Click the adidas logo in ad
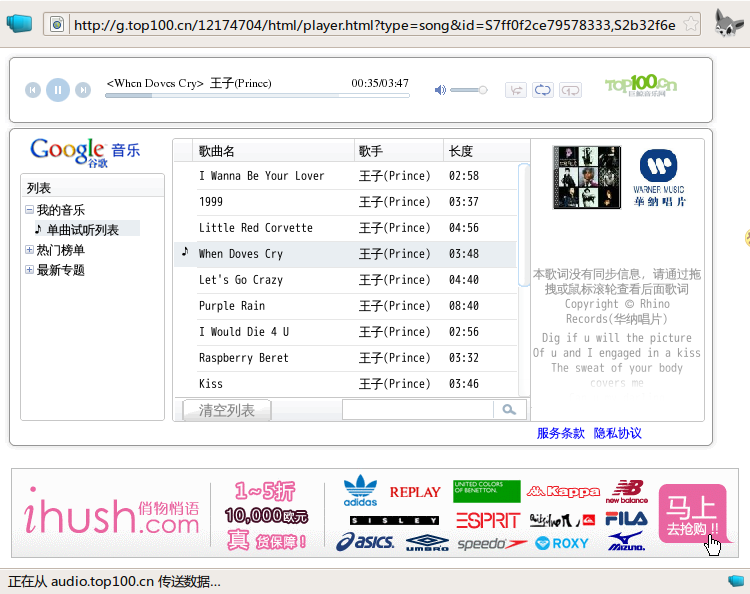The width and height of the screenshot is (750, 594). click(x=361, y=491)
